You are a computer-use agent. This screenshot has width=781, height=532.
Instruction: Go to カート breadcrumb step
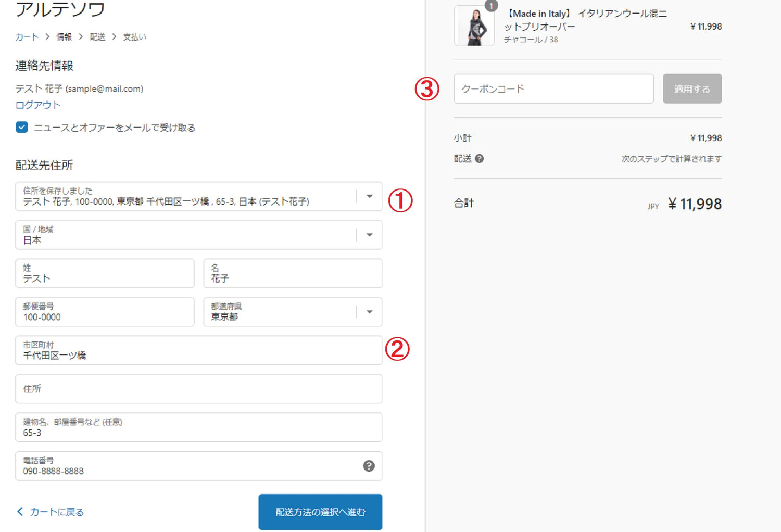tap(27, 37)
